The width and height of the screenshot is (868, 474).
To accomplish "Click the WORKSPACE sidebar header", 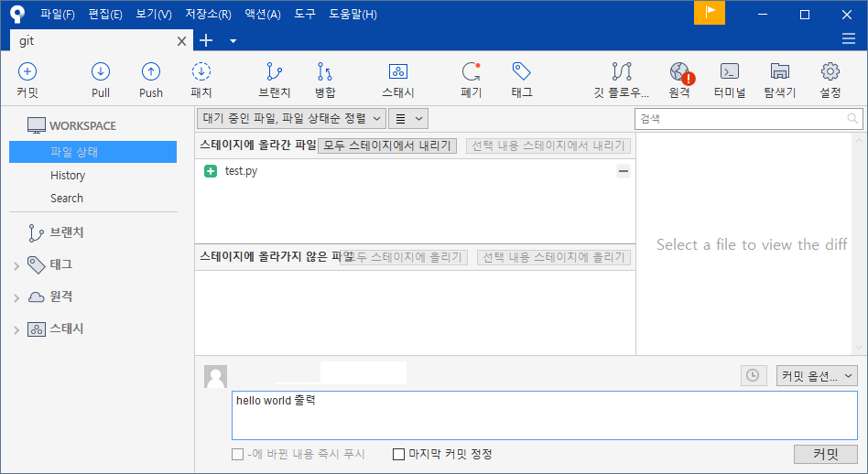I will tap(72, 125).
